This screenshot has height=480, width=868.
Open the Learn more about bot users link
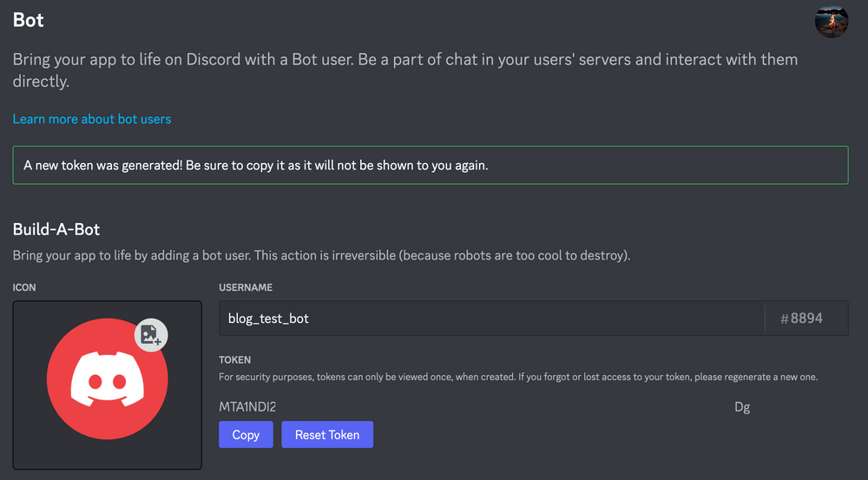92,119
